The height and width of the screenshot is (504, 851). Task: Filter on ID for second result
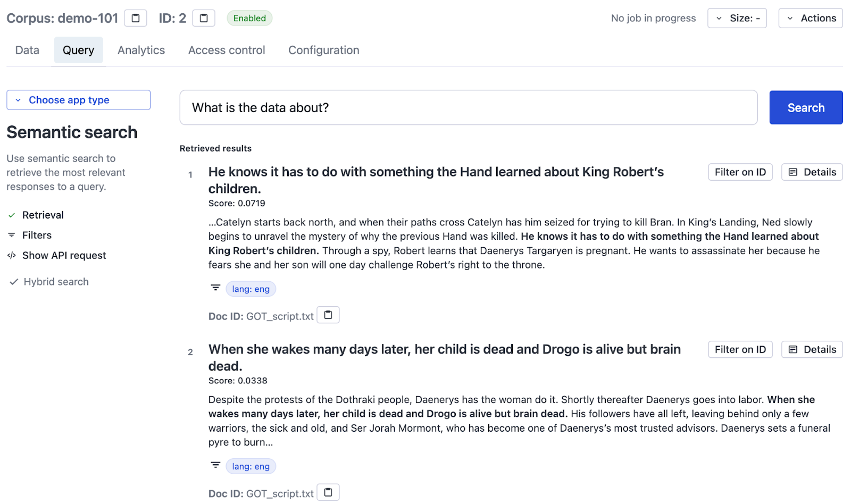(x=740, y=349)
